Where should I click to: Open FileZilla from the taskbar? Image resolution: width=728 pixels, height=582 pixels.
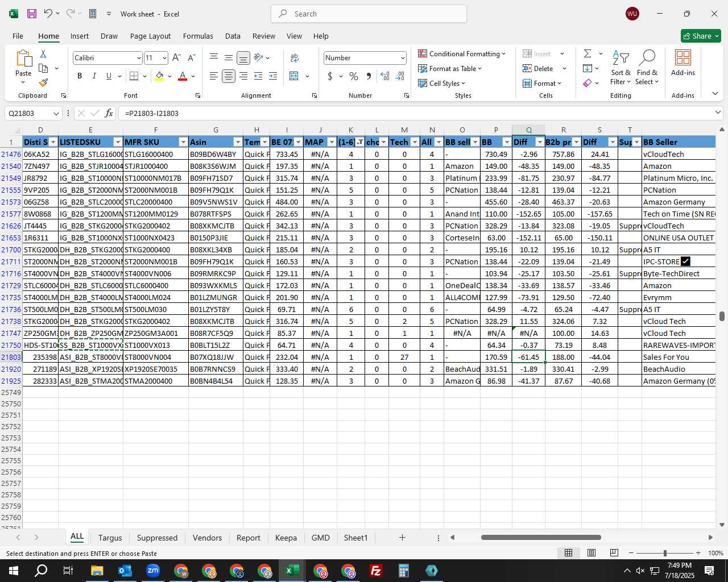[x=376, y=571]
